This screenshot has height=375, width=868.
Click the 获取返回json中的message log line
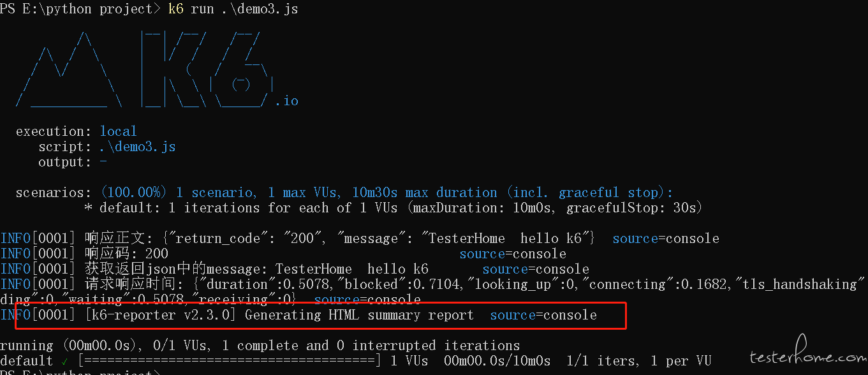point(295,269)
